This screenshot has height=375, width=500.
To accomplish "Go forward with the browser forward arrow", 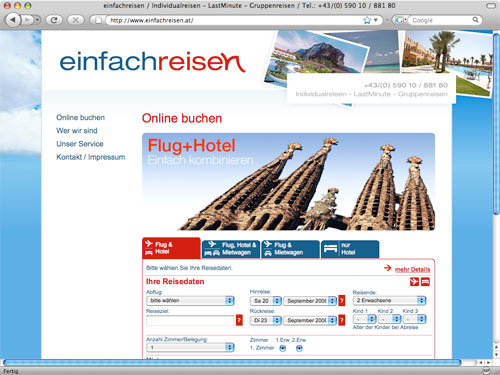I will click(27, 20).
